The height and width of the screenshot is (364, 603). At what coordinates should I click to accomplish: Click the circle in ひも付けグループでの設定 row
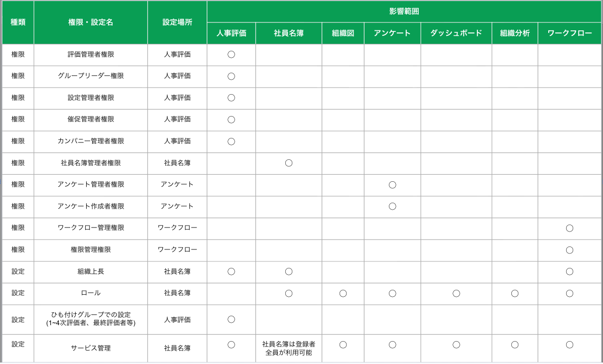click(x=231, y=319)
